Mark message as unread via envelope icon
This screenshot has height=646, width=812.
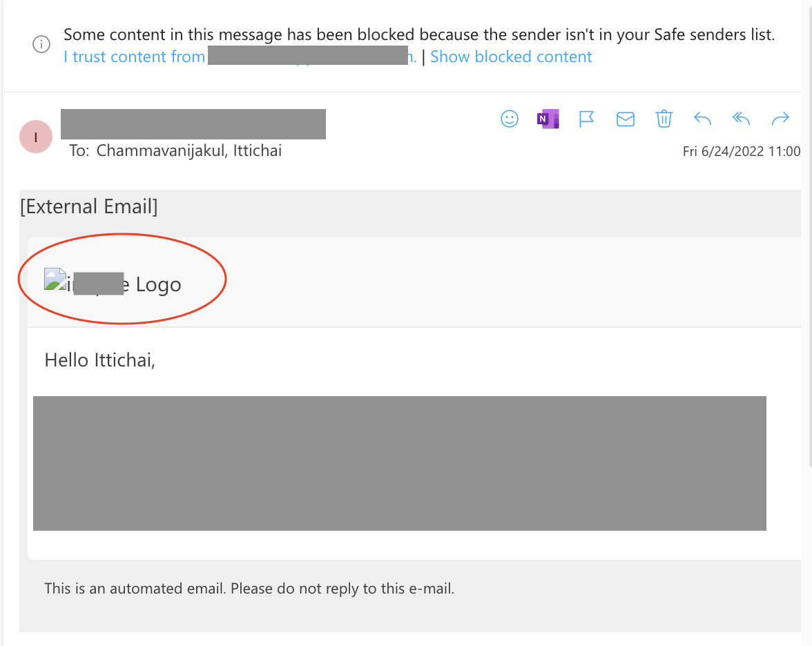pyautogui.click(x=625, y=119)
